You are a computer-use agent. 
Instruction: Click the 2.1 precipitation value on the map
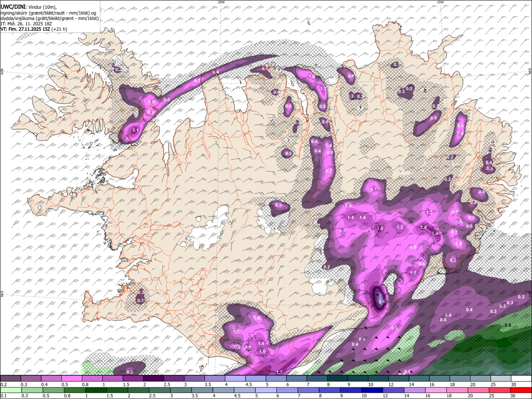click(x=135, y=131)
